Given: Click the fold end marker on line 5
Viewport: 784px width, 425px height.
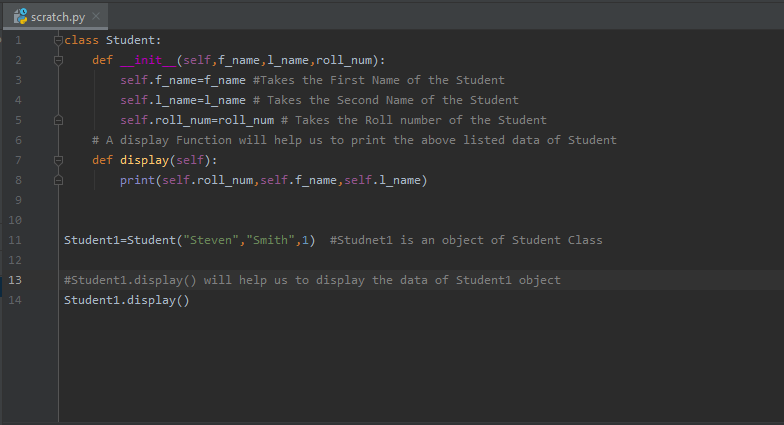Looking at the screenshot, I should (x=58, y=120).
